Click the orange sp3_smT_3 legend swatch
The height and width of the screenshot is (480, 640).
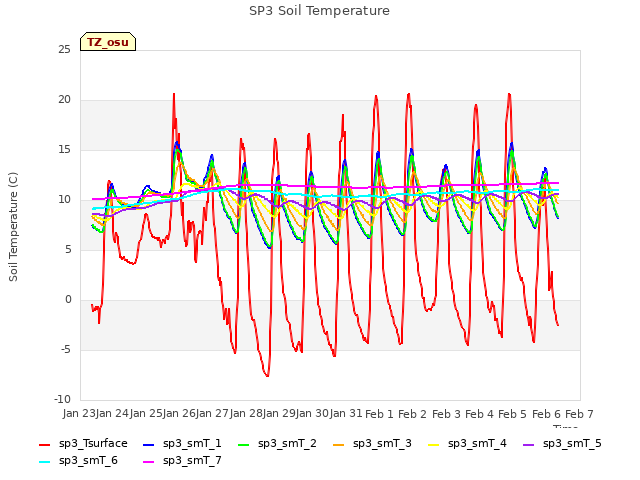pos(339,444)
